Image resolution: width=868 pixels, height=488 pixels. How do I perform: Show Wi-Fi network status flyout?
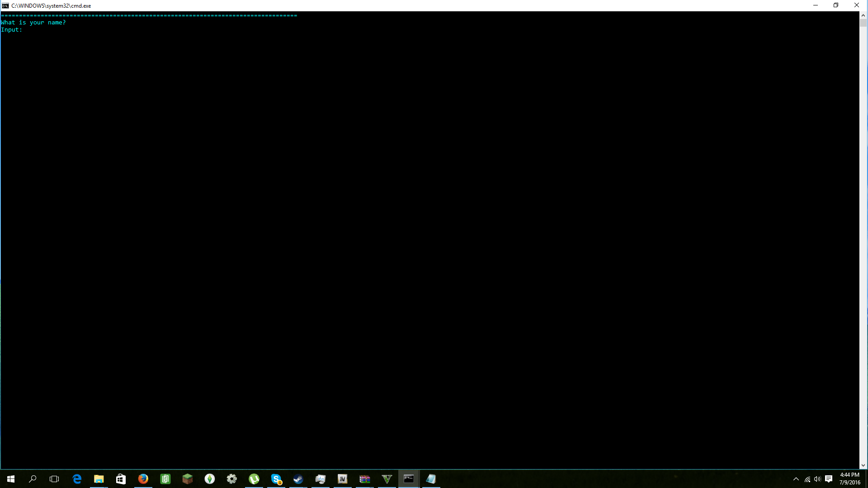(x=807, y=479)
